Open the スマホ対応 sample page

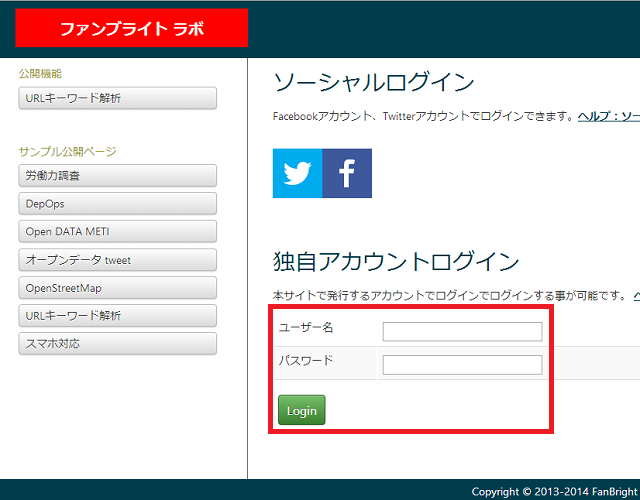(x=118, y=344)
